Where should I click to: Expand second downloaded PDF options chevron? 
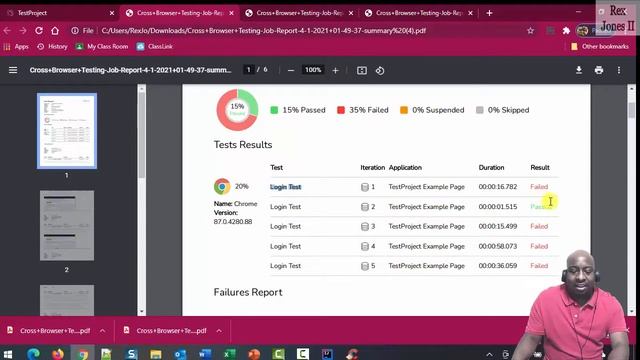pos(219,331)
